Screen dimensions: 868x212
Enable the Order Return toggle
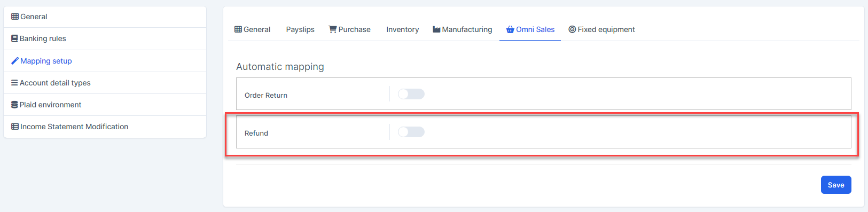pos(411,94)
